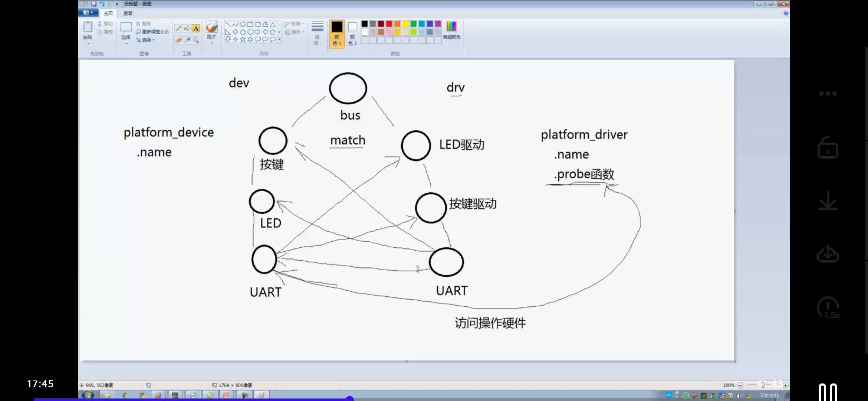
Task: Select the Color picker tool
Action: 188,40
